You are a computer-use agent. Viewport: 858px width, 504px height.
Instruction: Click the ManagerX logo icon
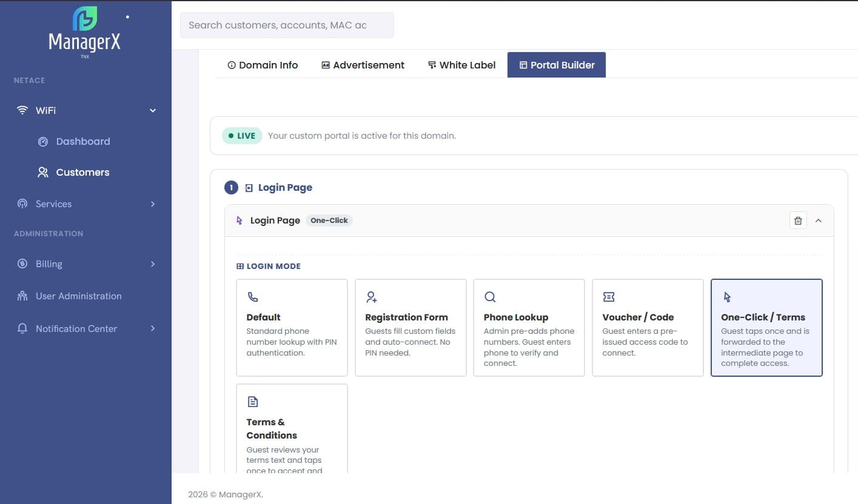pyautogui.click(x=85, y=19)
